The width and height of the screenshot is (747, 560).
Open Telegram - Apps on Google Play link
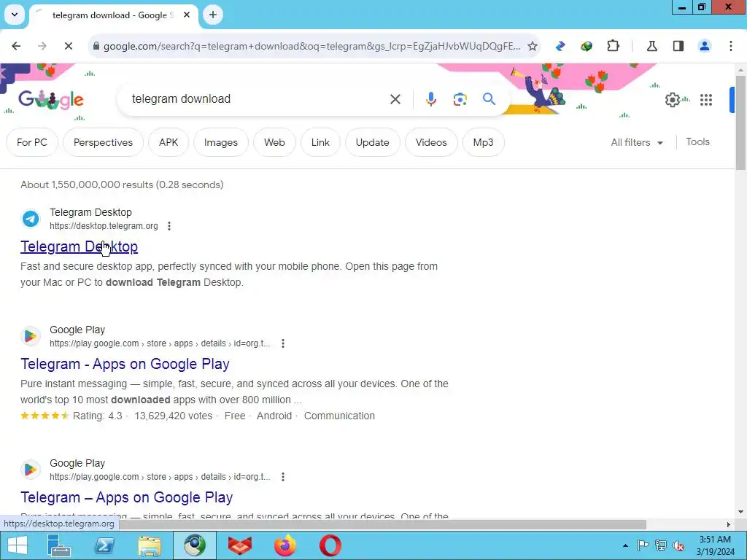pyautogui.click(x=125, y=364)
